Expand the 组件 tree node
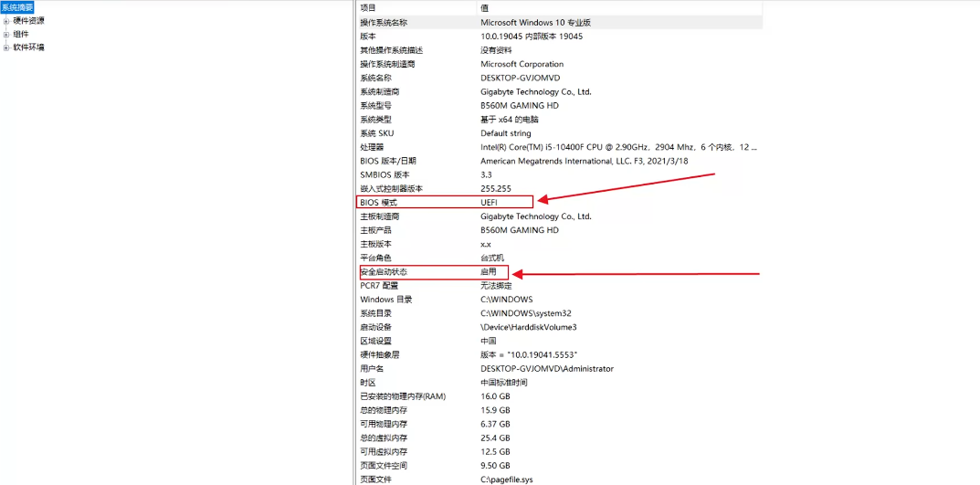 (6, 34)
